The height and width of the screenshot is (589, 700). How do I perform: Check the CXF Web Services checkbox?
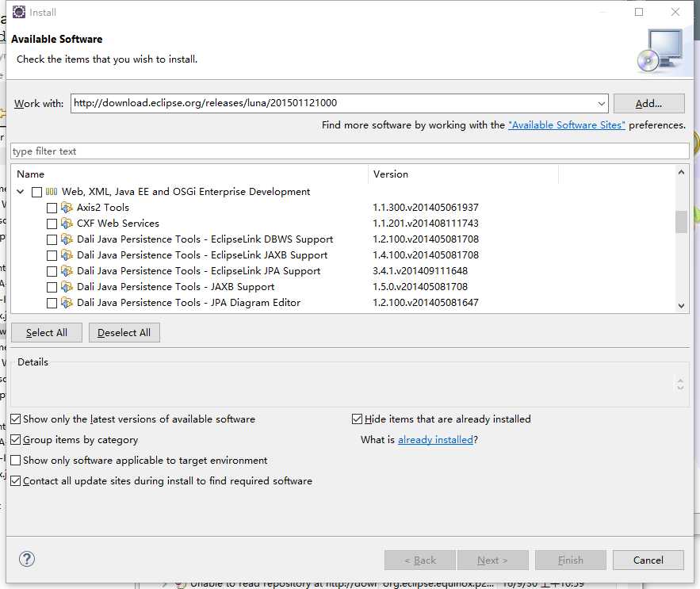(x=52, y=224)
